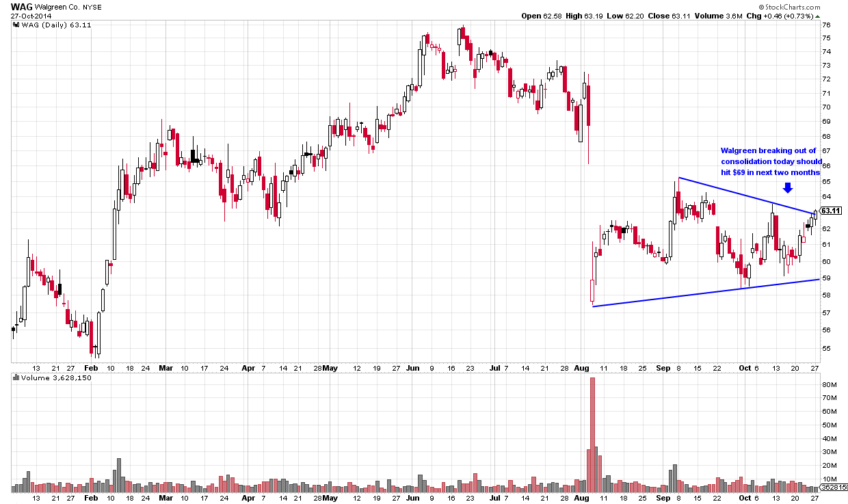Click the 59 price axis label
Viewport: 848px width, 504px height.
point(826,278)
